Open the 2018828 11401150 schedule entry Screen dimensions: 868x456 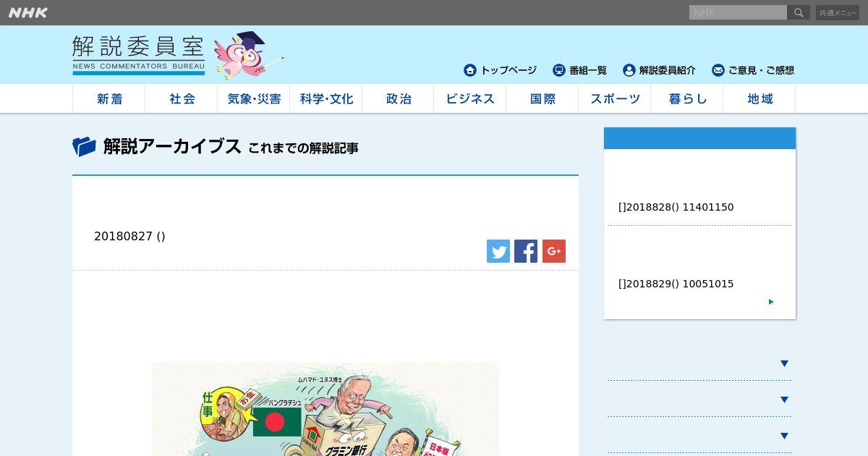coord(676,207)
